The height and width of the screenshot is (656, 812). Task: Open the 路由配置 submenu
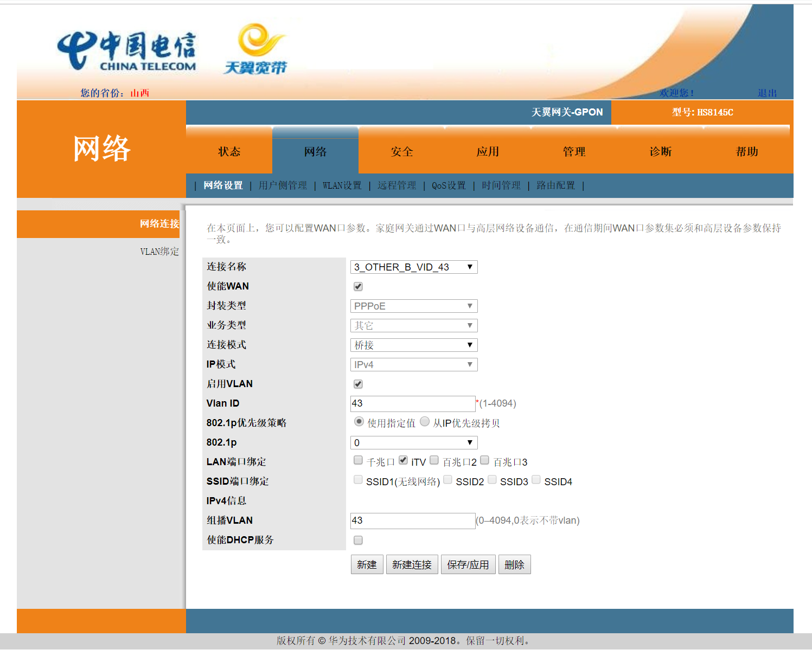[x=555, y=185]
